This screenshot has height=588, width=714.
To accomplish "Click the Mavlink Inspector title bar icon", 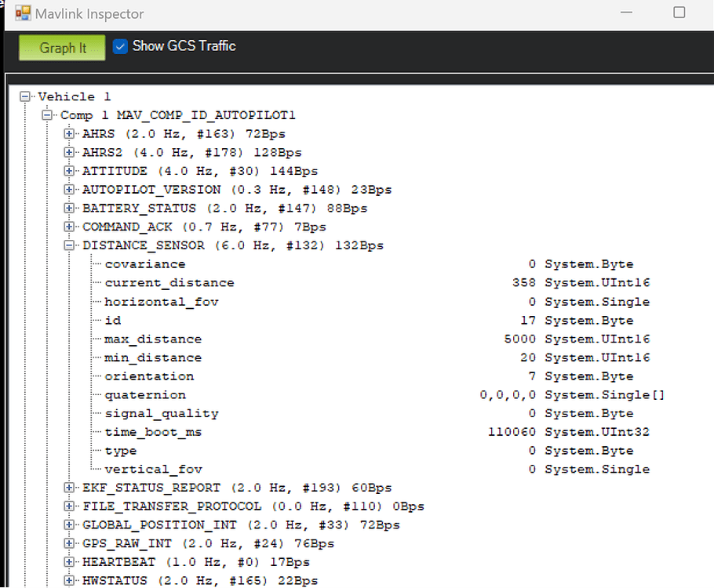I will pos(22,13).
